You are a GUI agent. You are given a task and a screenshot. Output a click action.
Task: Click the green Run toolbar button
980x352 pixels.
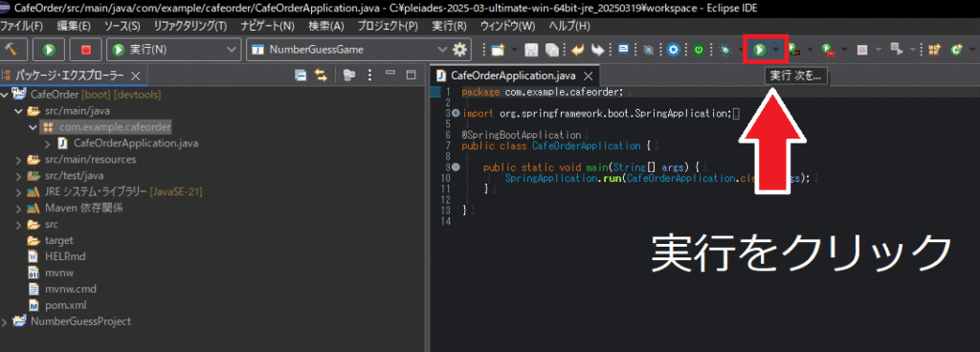coord(759,50)
